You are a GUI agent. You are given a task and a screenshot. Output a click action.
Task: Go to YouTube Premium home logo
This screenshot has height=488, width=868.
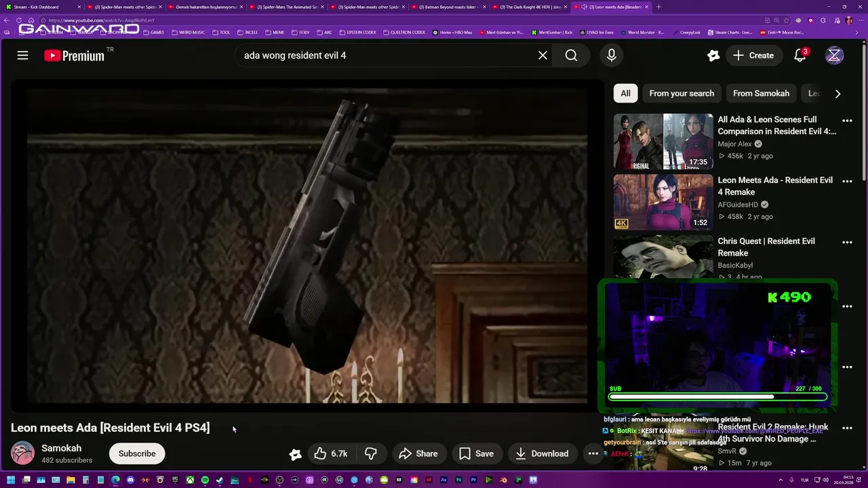click(75, 56)
